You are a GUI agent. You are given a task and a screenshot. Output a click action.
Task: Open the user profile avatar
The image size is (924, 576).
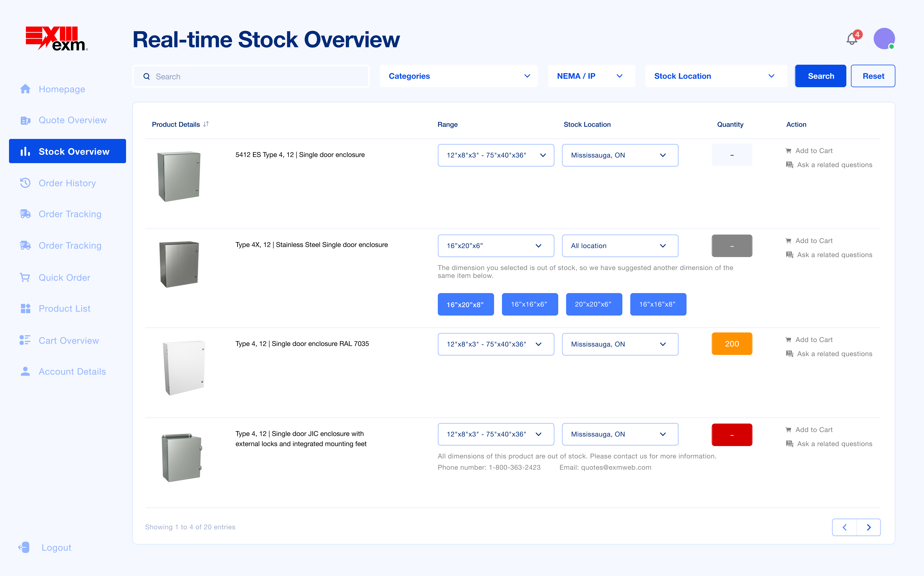(x=884, y=39)
